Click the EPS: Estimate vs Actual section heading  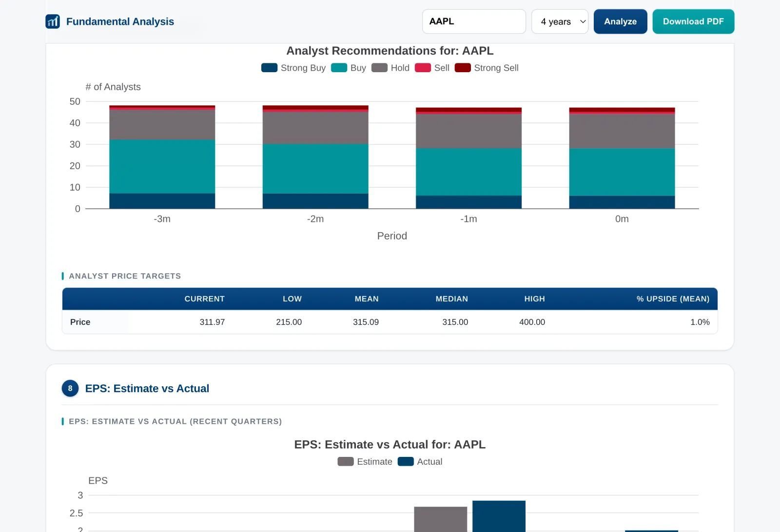(147, 388)
